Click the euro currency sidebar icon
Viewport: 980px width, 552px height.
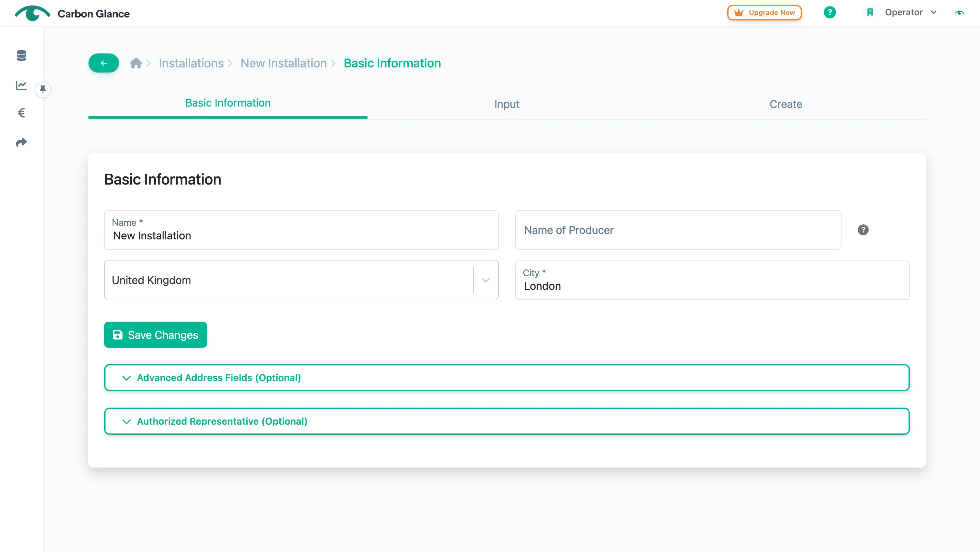(21, 113)
